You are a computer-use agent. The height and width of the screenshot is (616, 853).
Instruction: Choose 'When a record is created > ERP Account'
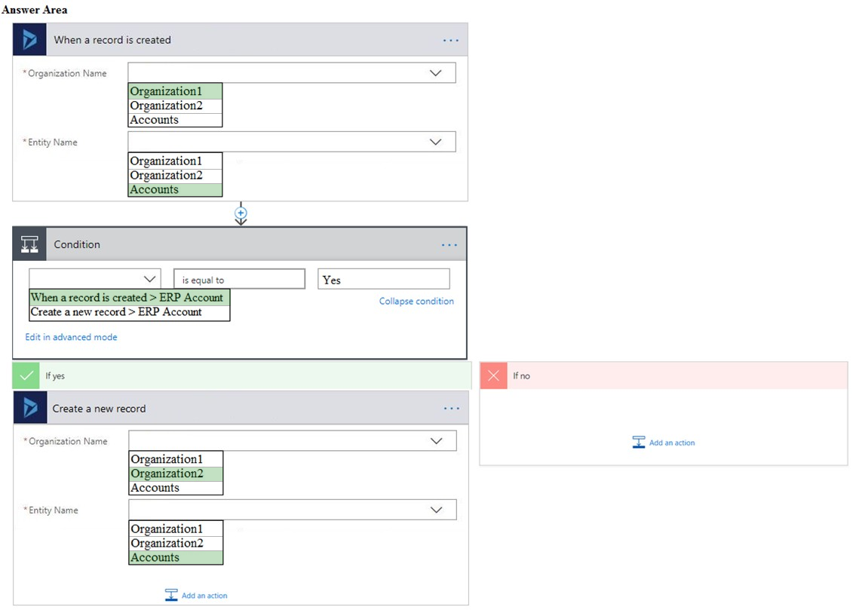point(130,297)
